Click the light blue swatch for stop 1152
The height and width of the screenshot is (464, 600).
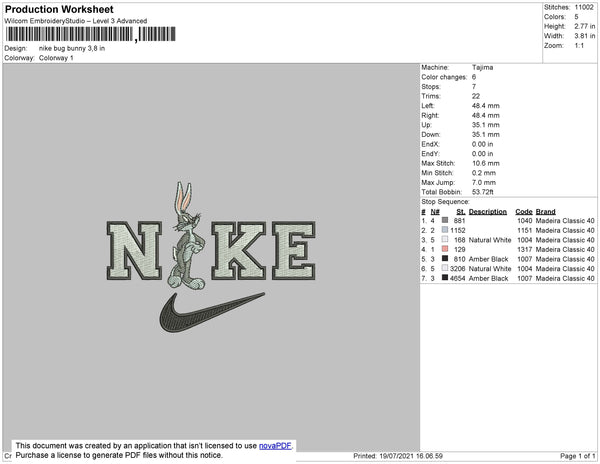pos(445,230)
